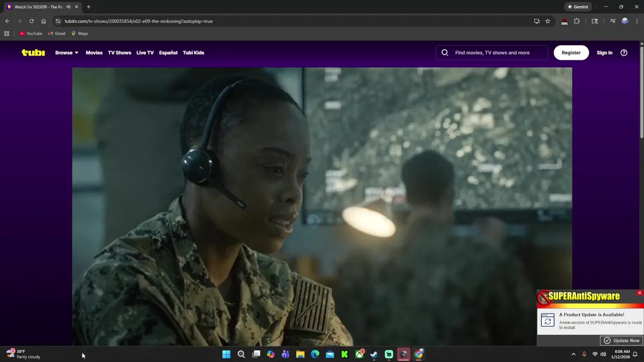The width and height of the screenshot is (644, 362).
Task: Open the media controls music note icon
Action: point(612,21)
